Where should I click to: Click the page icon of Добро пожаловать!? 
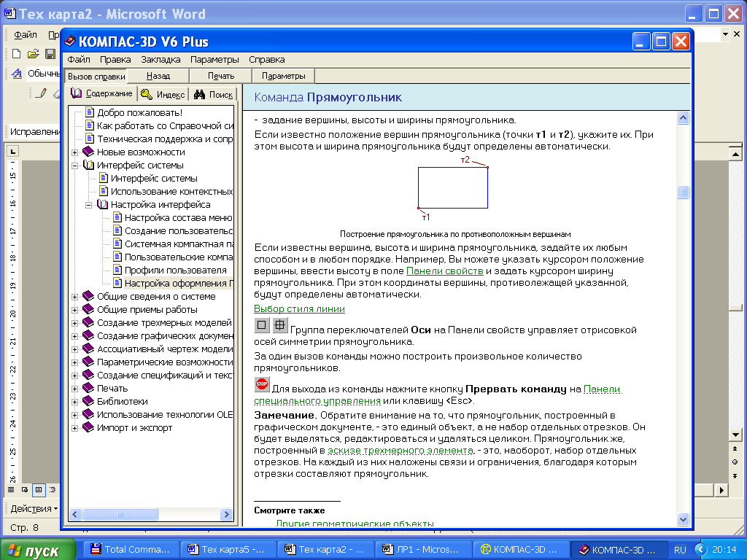pyautogui.click(x=90, y=112)
